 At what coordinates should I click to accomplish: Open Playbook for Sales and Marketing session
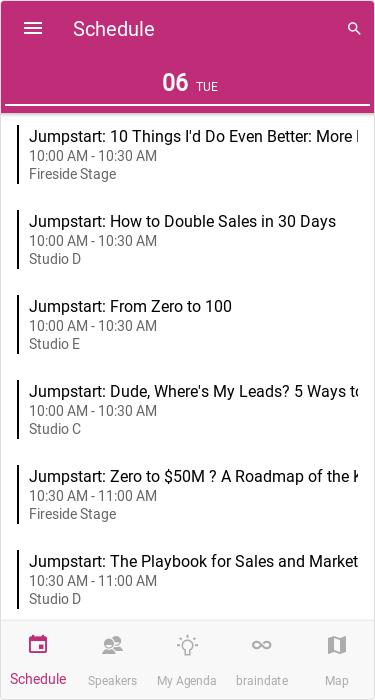click(188, 579)
